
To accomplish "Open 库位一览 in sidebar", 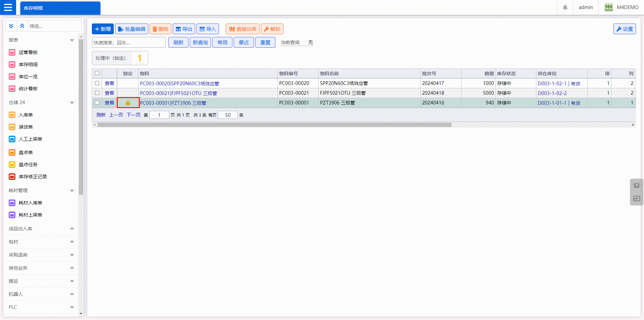I will 28,77.
